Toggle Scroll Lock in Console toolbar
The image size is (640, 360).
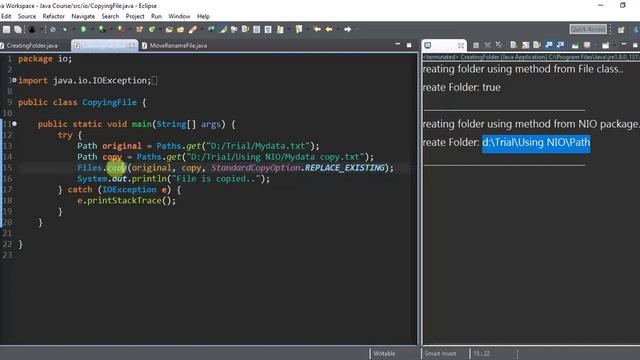coord(525,45)
